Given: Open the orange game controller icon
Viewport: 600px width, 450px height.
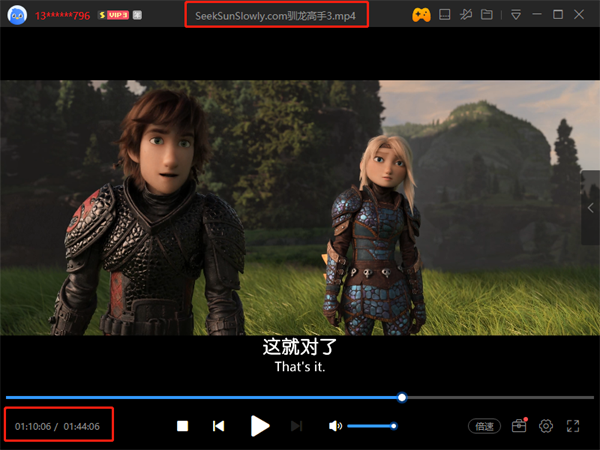Looking at the screenshot, I should point(421,15).
